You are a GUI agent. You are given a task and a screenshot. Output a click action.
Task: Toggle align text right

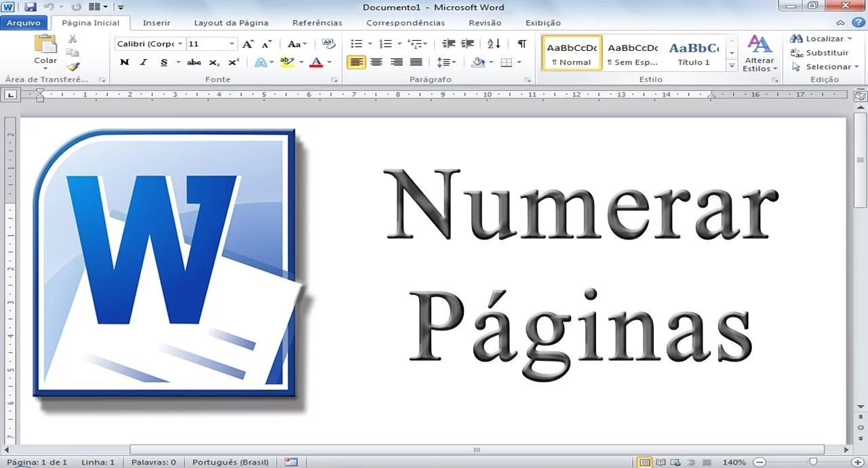396,62
